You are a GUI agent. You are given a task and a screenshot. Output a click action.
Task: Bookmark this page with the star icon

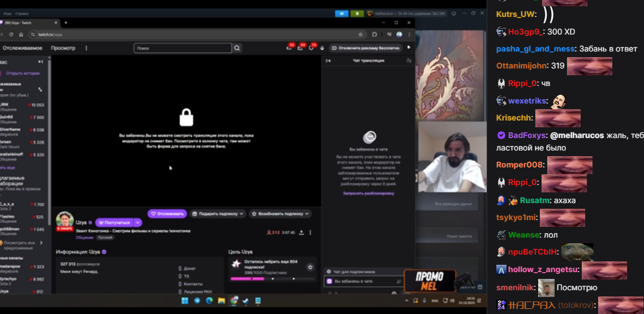pos(360,35)
